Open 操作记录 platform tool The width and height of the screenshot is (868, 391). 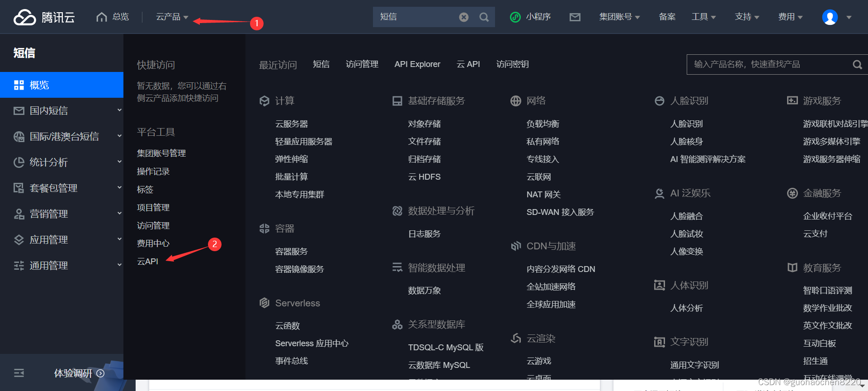point(153,172)
